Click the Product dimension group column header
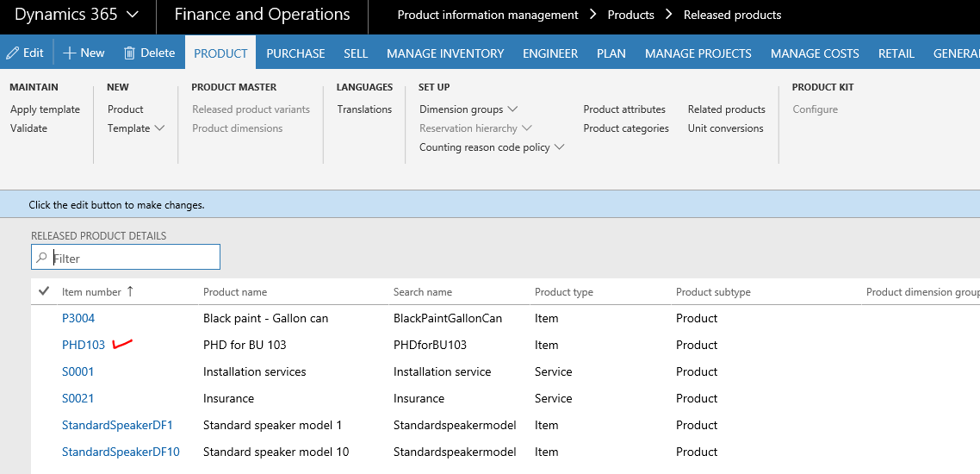Viewport: 980px width, 474px height. [922, 292]
